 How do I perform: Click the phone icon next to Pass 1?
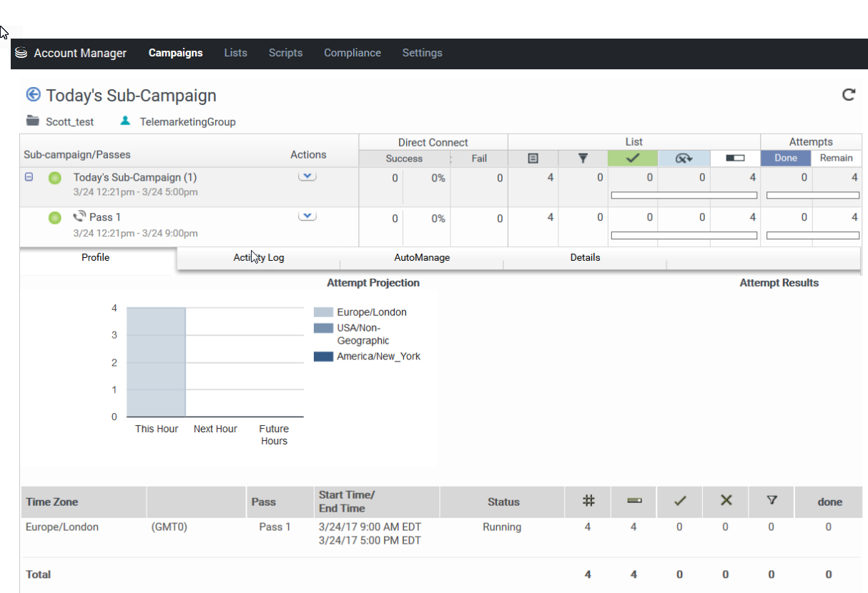tap(79, 216)
